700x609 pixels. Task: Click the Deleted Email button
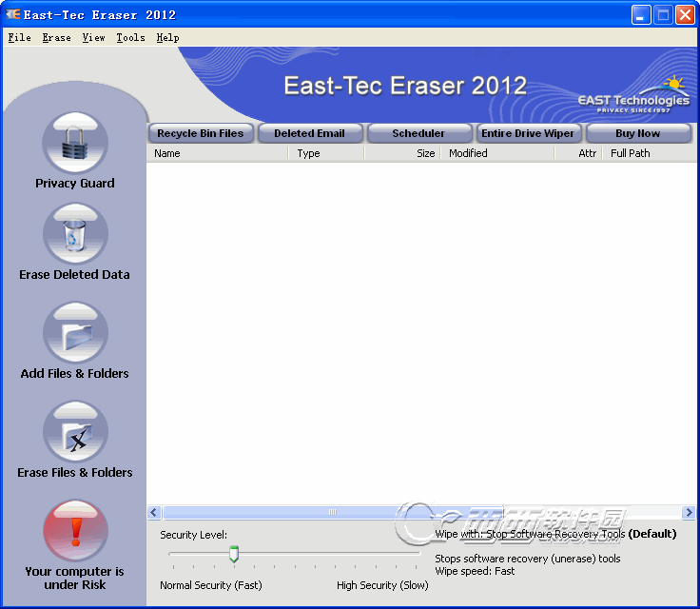point(309,133)
